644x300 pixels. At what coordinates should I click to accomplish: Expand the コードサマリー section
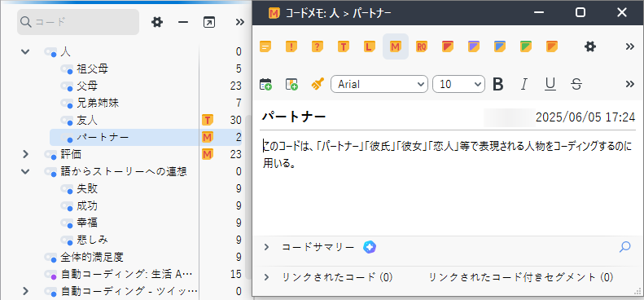pos(266,247)
